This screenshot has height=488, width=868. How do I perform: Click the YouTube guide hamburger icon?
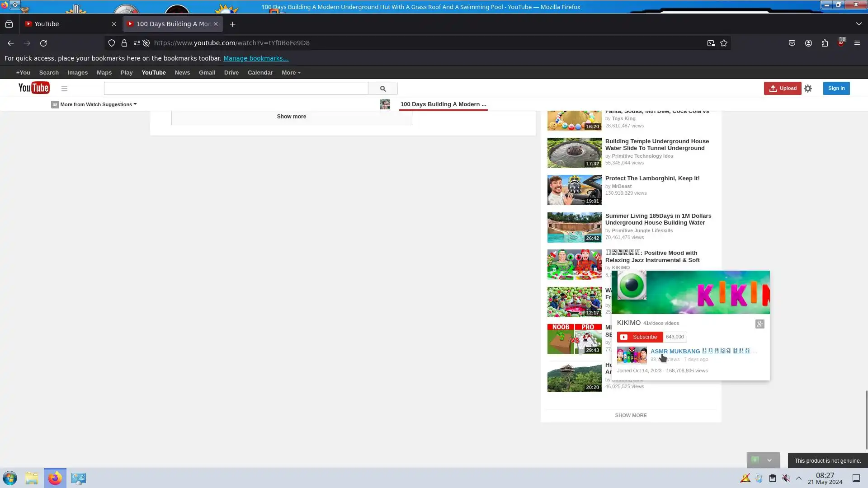[x=64, y=89]
